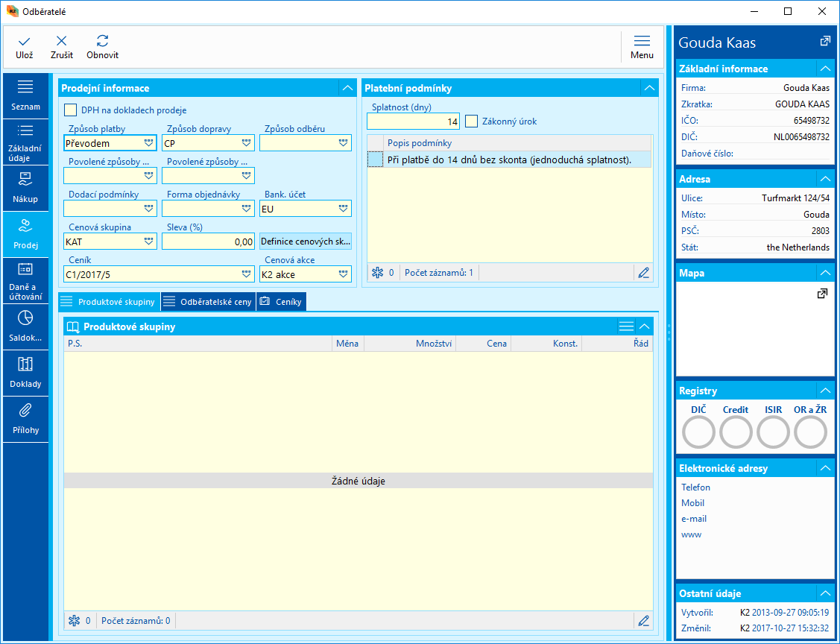Open Gouda Kaas in external window
Image resolution: width=840 pixels, height=644 pixels.
pyautogui.click(x=825, y=41)
